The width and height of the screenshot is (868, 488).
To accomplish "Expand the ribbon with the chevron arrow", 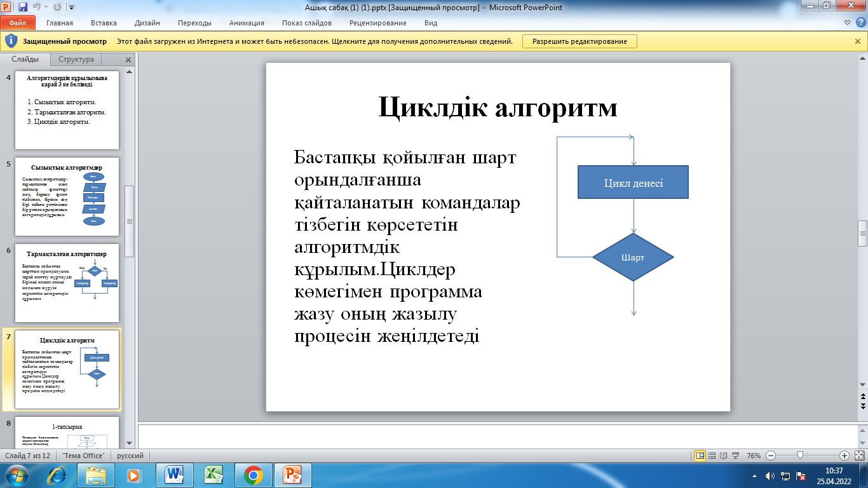I will tap(846, 23).
